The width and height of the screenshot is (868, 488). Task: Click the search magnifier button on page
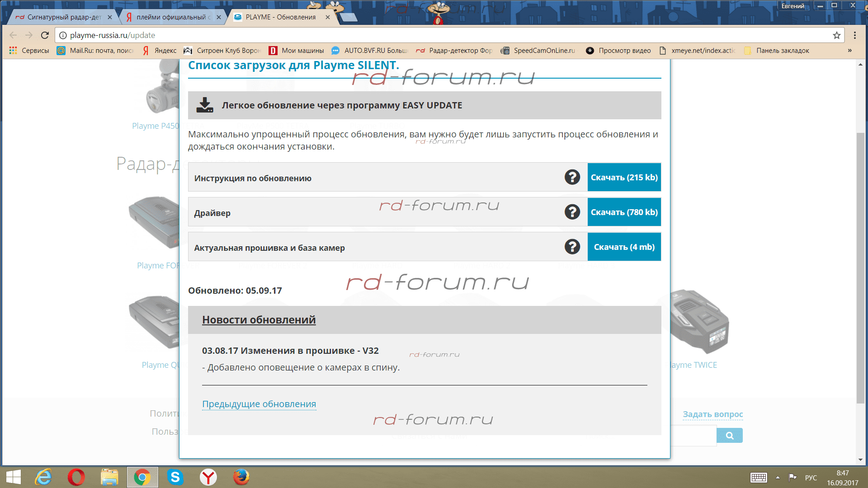click(x=729, y=436)
